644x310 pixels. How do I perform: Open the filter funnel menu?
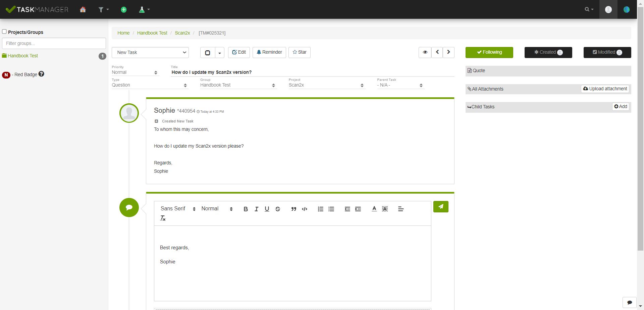[x=103, y=9]
